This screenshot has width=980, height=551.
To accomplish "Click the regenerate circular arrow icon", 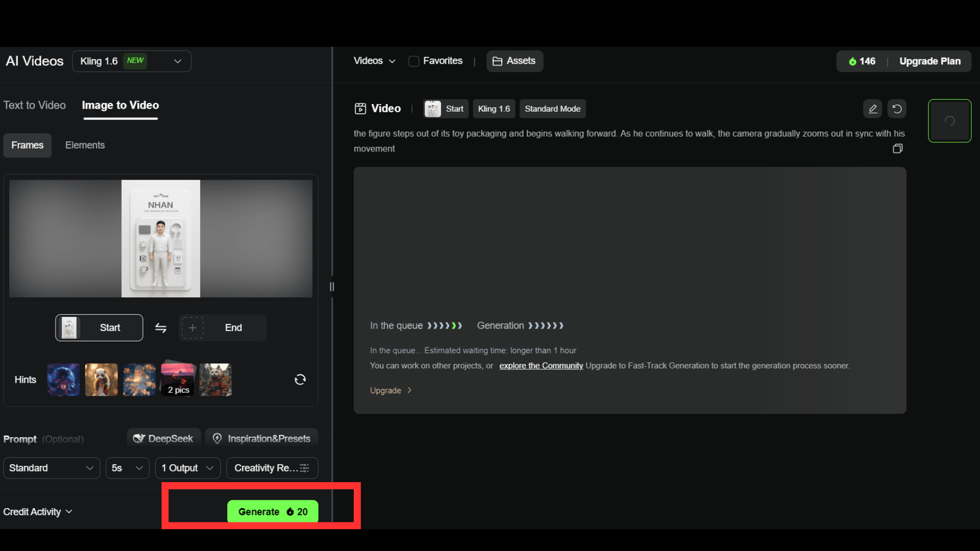I will pos(897,109).
